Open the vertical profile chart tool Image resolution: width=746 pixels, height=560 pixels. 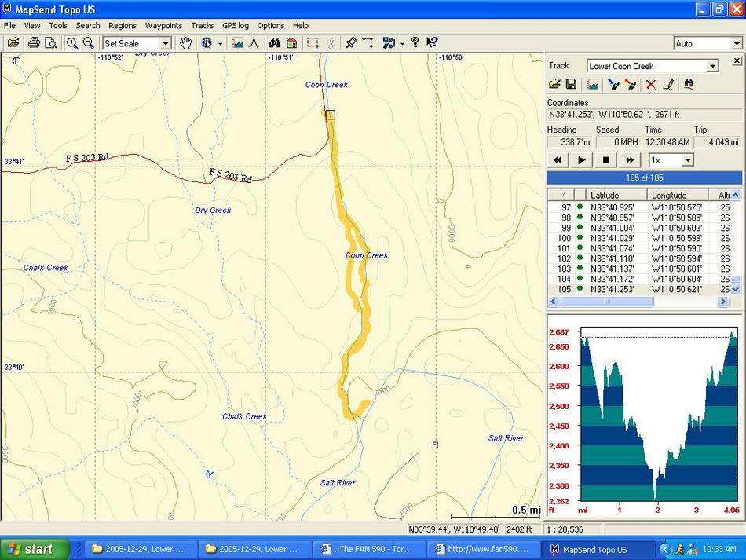pyautogui.click(x=237, y=43)
